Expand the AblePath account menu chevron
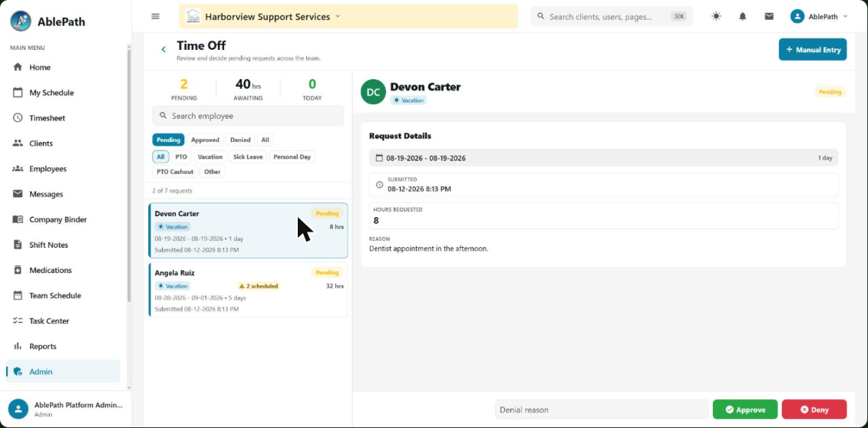 pos(845,17)
